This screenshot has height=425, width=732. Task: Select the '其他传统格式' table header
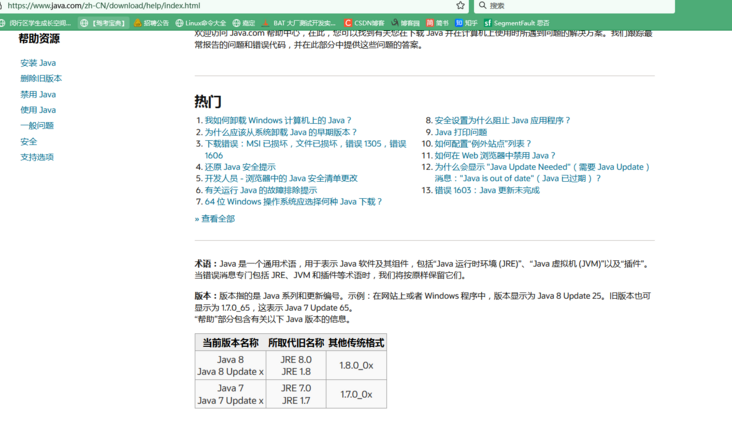356,343
